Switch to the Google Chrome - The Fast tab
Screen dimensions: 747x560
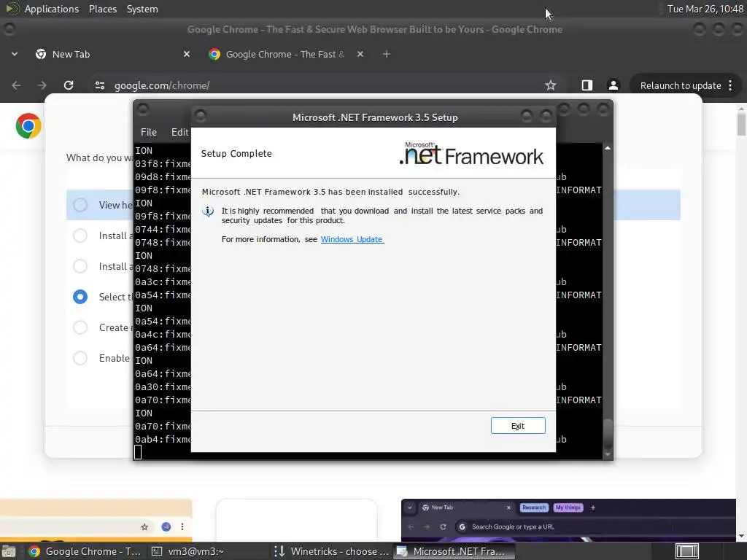[286, 54]
